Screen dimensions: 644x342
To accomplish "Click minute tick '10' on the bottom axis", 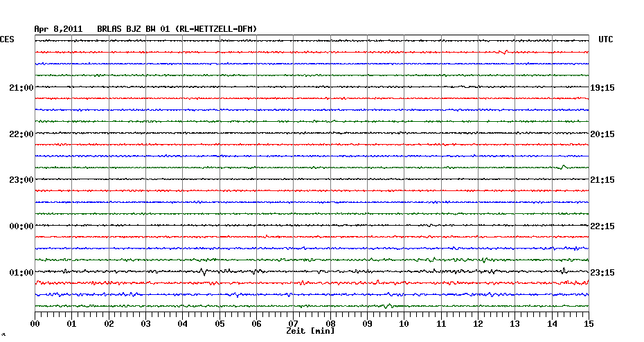I will [404, 323].
